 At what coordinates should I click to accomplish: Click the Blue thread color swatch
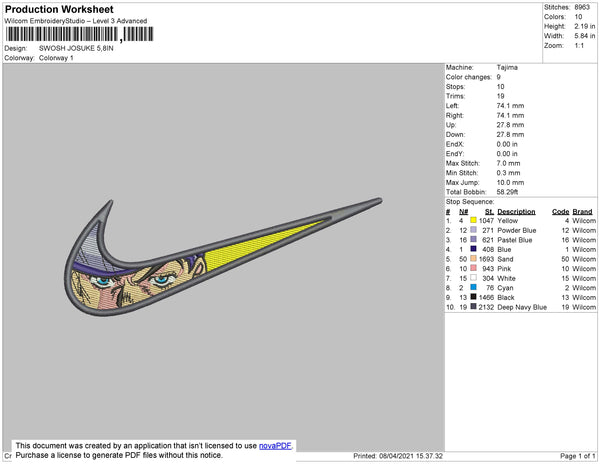[473, 249]
